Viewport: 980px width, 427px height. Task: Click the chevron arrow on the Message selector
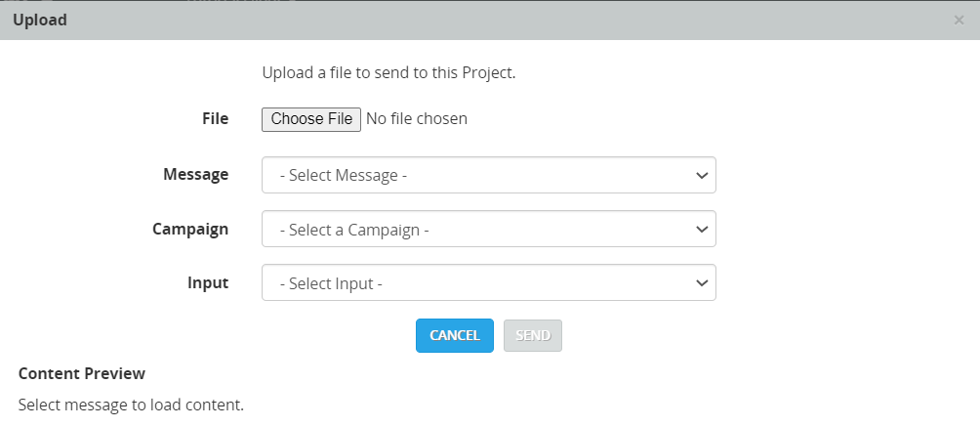(701, 176)
